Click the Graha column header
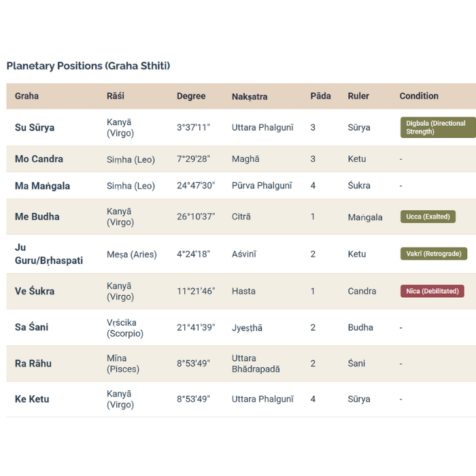The height and width of the screenshot is (476, 476). 27,96
